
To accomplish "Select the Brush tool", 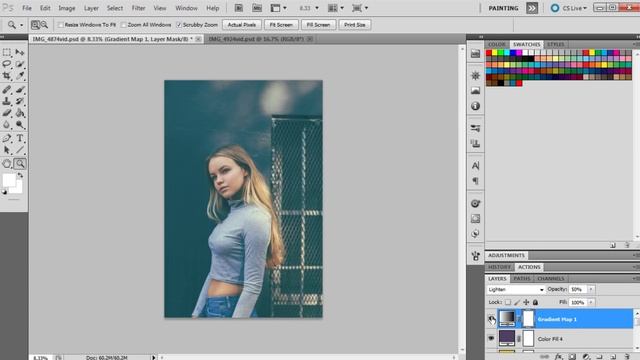I will tap(20, 89).
